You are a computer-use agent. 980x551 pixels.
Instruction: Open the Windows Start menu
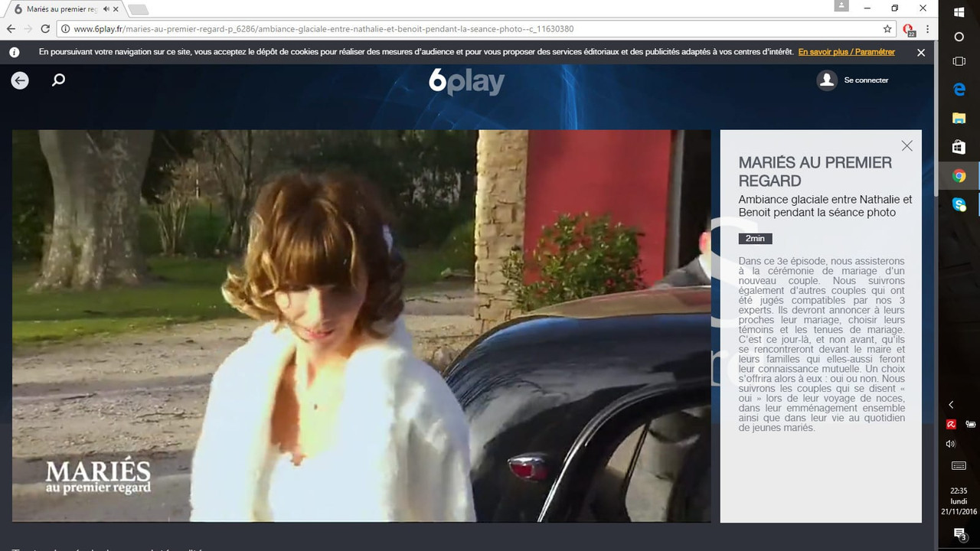click(959, 11)
